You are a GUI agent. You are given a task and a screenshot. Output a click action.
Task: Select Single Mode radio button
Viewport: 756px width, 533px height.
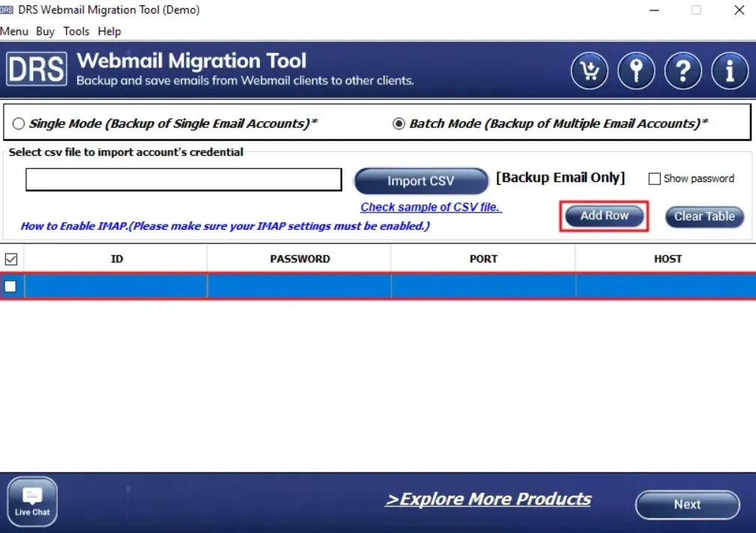point(19,124)
